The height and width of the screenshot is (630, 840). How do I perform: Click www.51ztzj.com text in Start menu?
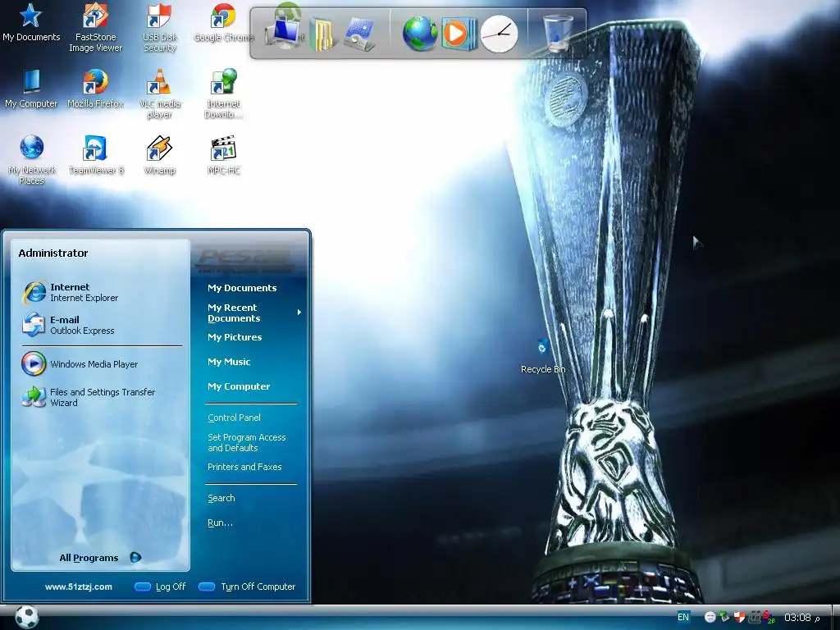[79, 587]
